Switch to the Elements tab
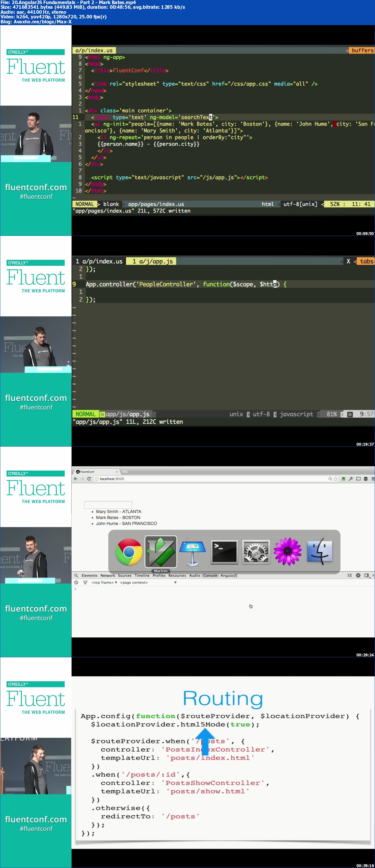This screenshot has width=375, height=868. pos(90,575)
